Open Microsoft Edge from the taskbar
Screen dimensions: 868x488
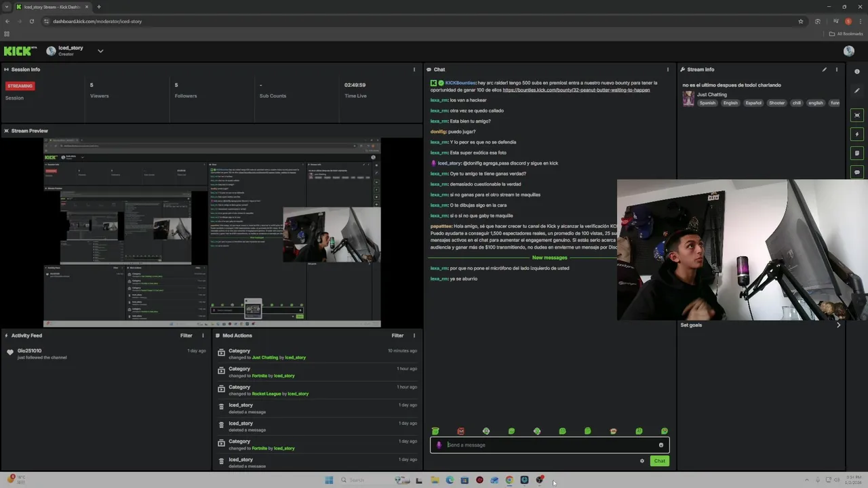pos(450,480)
